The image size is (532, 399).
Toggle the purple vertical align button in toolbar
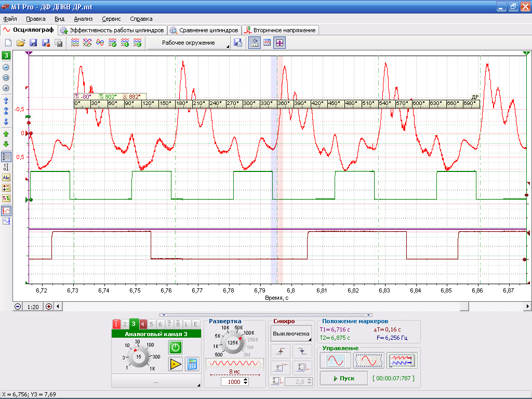[x=280, y=43]
